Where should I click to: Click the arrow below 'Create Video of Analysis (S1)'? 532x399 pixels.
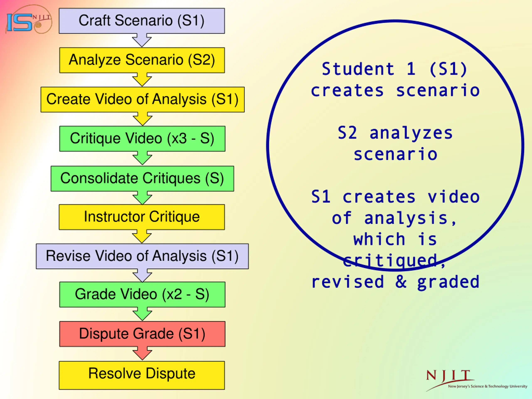point(143,119)
